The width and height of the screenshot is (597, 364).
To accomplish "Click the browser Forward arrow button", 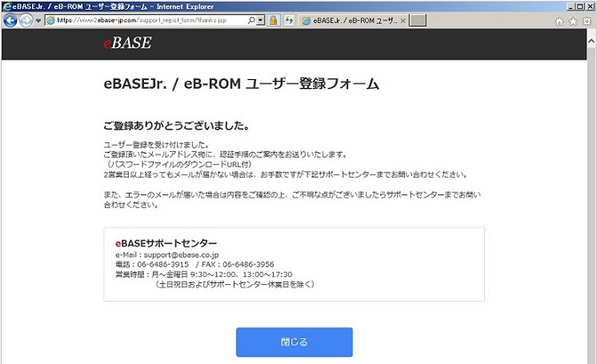I will pyautogui.click(x=26, y=20).
